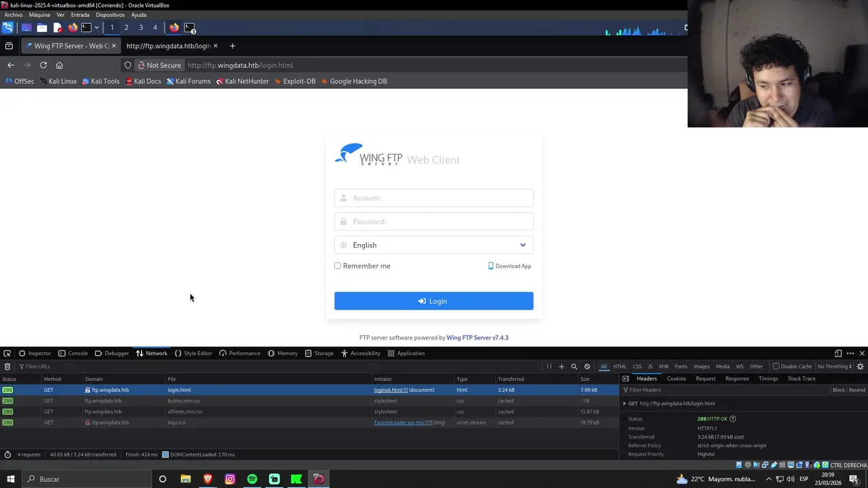Open network settings gear icon
The width and height of the screenshot is (868, 488).
tap(861, 367)
